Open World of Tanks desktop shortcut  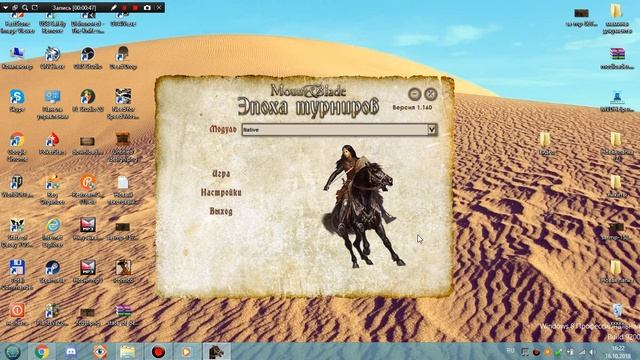click(17, 187)
